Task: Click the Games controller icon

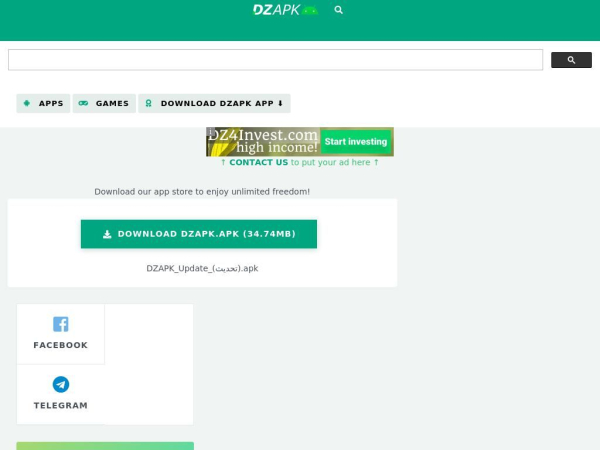Action: point(83,103)
